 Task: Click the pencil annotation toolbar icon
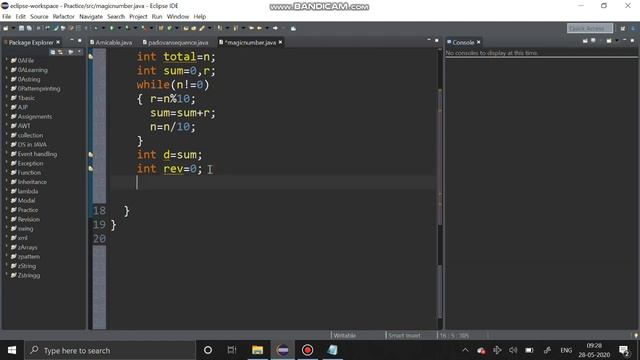(201, 28)
